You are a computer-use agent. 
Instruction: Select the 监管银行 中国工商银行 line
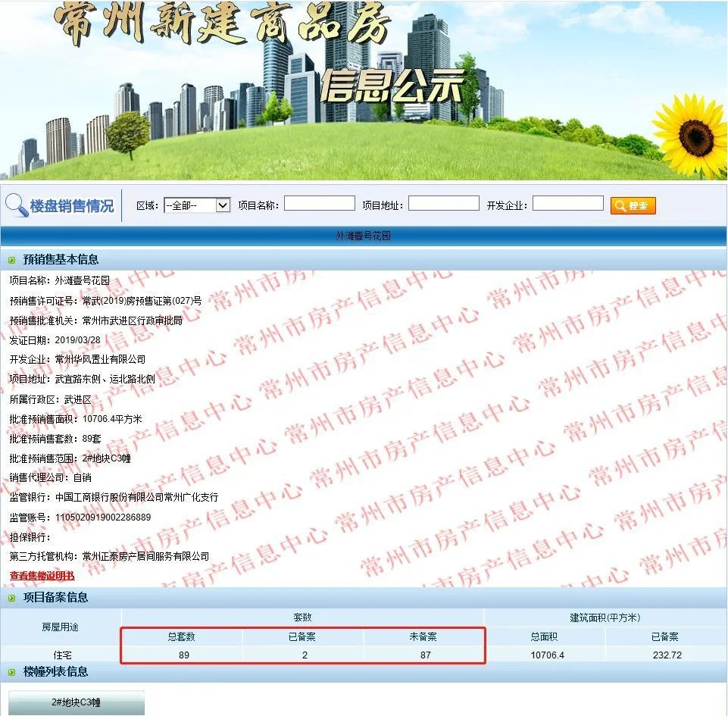point(114,497)
